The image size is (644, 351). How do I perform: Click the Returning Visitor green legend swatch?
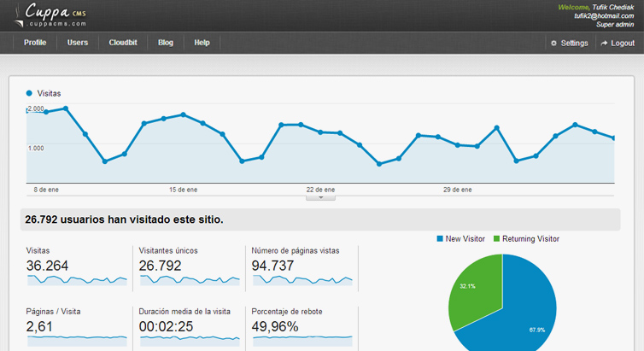pyautogui.click(x=496, y=238)
